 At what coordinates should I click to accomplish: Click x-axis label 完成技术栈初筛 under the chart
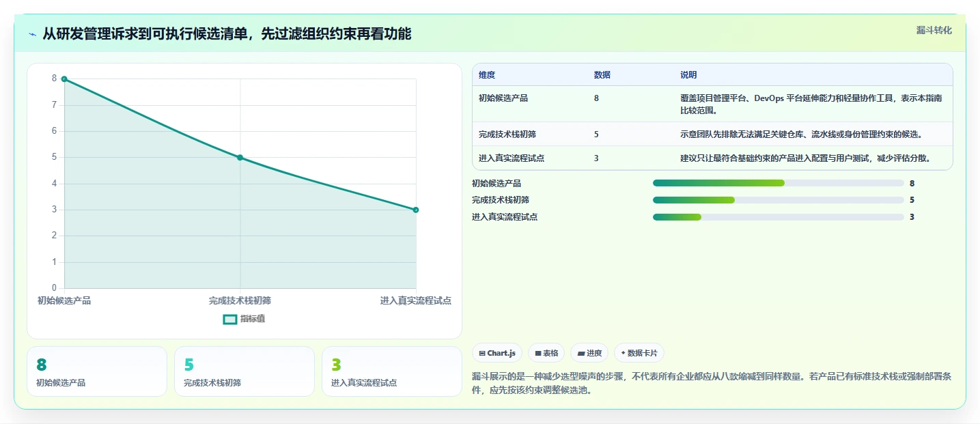pos(240,300)
